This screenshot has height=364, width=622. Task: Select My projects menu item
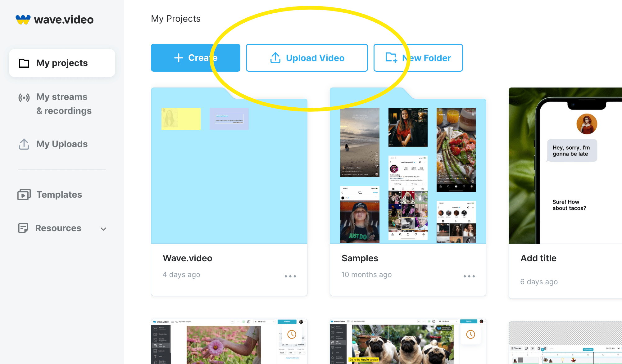click(x=61, y=63)
